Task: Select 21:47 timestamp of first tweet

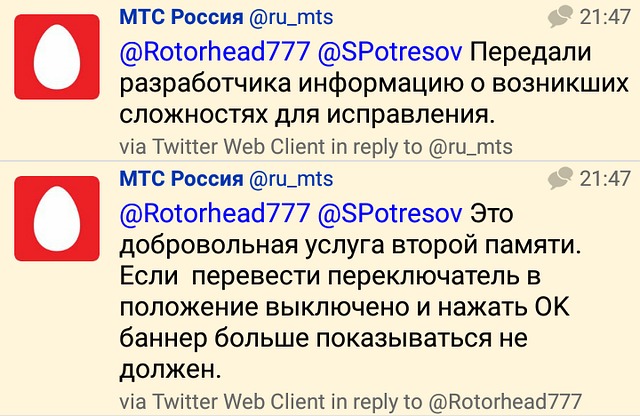Action: tap(605, 17)
